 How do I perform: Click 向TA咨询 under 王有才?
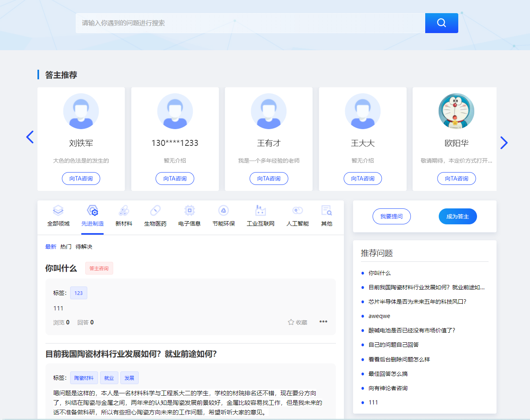pyautogui.click(x=269, y=179)
